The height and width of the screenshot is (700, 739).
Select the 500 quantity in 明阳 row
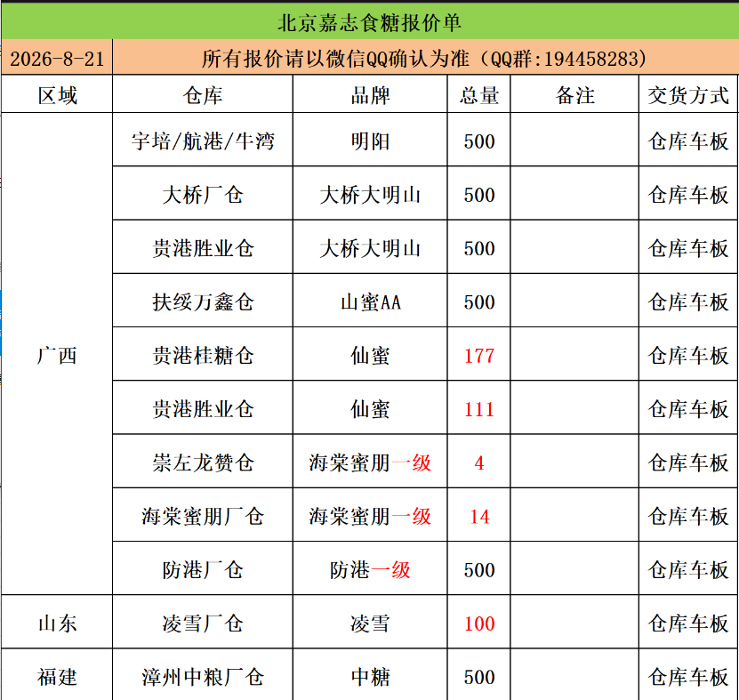pyautogui.click(x=478, y=141)
